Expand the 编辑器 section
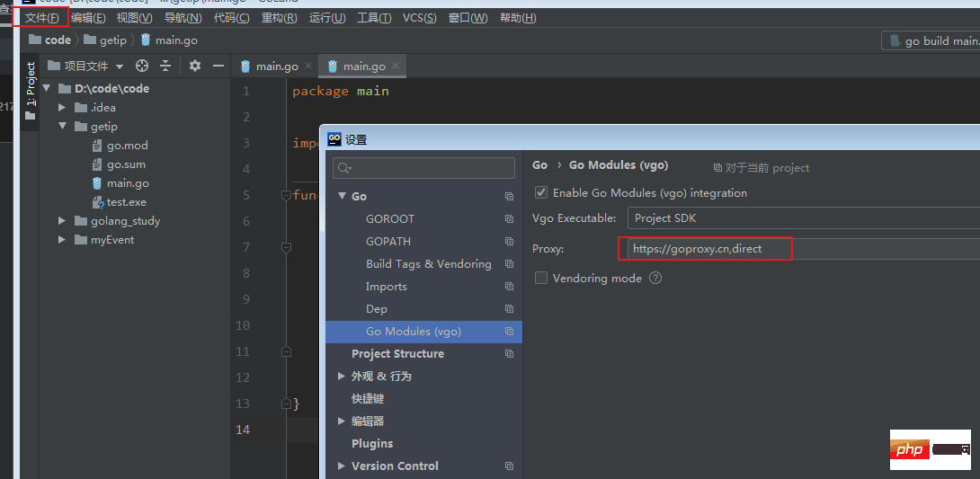The width and height of the screenshot is (980, 479). [342, 421]
